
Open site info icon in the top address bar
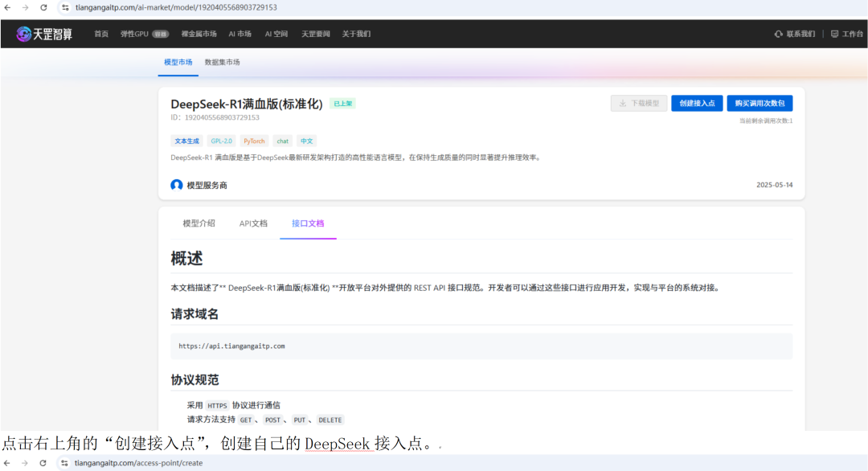65,8
